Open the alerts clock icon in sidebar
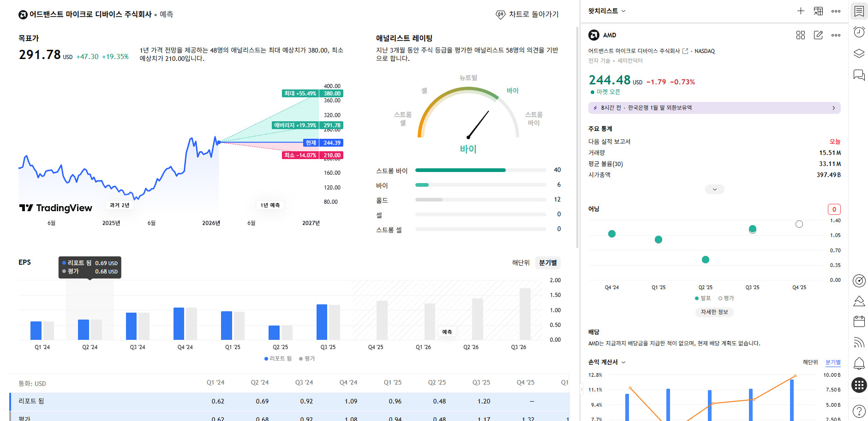 pyautogui.click(x=859, y=32)
